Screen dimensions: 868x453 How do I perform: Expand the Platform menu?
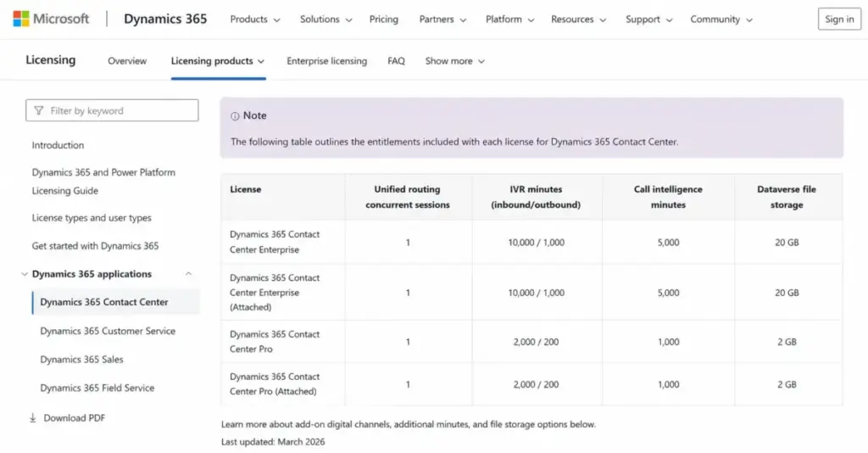509,20
